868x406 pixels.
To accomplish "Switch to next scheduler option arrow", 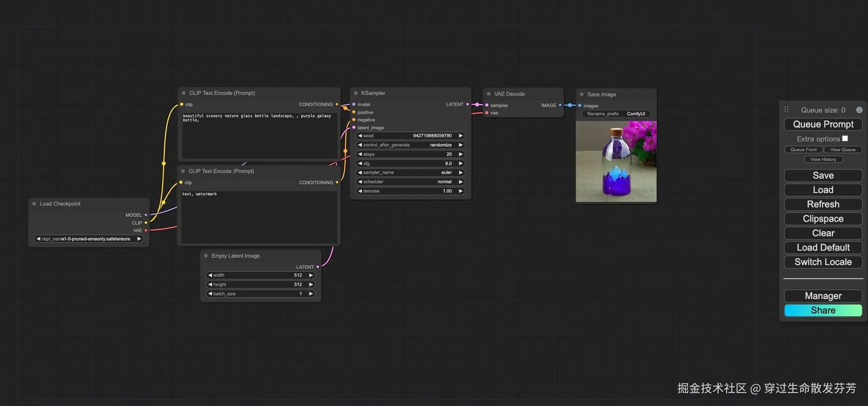I will 461,182.
